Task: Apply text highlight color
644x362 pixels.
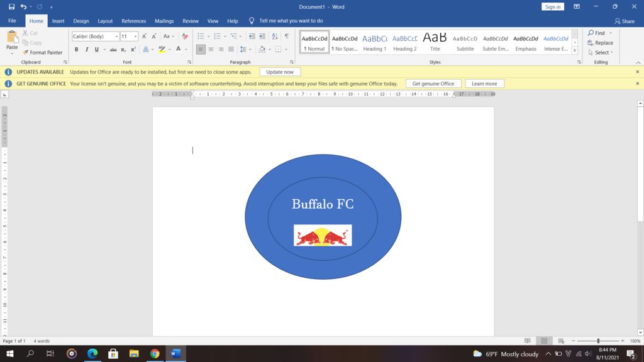Action: point(162,50)
